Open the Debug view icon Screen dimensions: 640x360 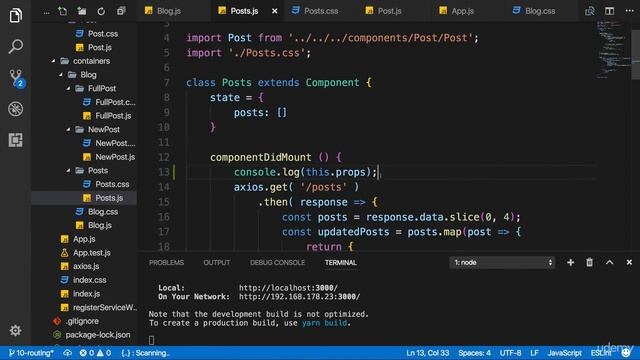point(16,109)
